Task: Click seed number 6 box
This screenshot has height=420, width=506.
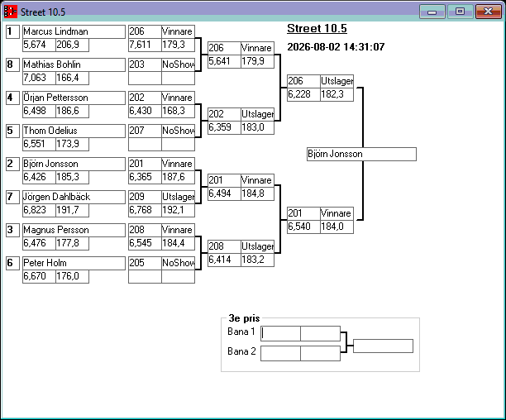Action: [12, 263]
